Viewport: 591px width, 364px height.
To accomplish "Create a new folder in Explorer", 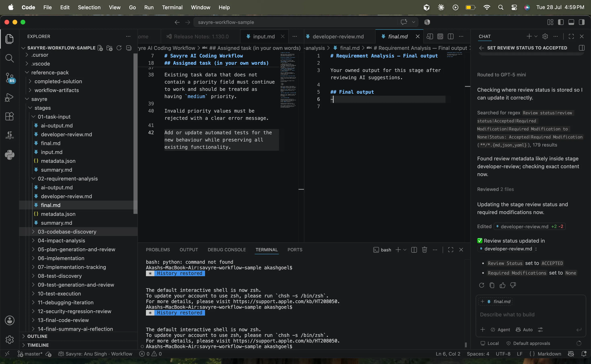I will point(110,48).
